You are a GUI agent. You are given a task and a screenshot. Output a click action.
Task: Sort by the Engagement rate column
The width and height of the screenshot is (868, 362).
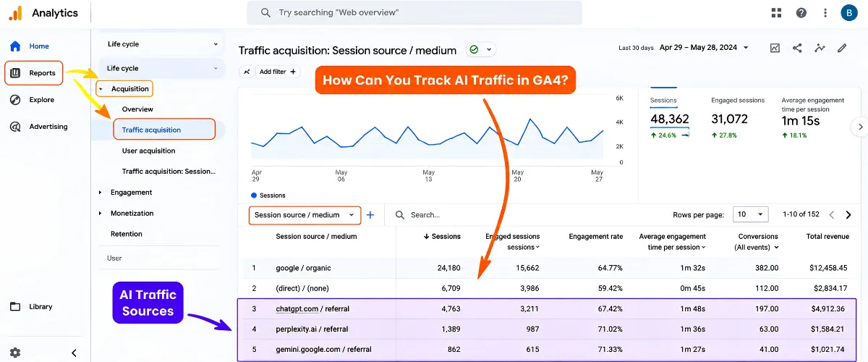597,236
